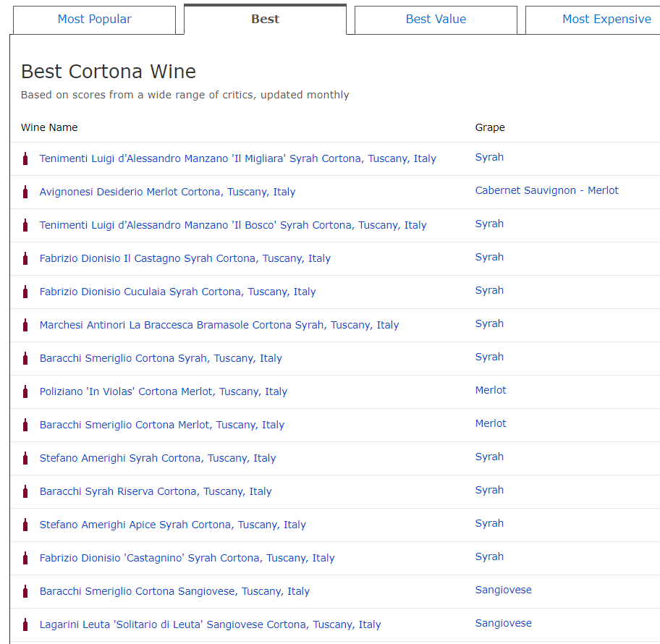Open the Best Value tab
The image size is (660, 644).
click(436, 20)
